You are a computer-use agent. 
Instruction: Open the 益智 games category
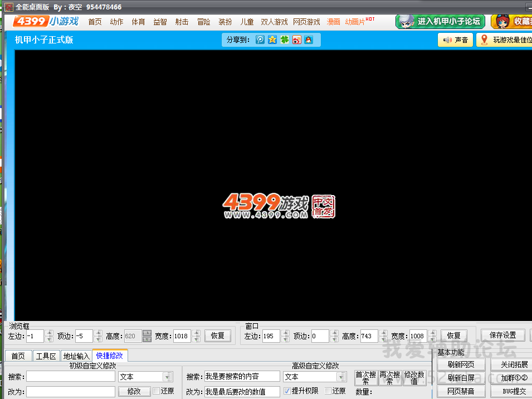point(160,22)
